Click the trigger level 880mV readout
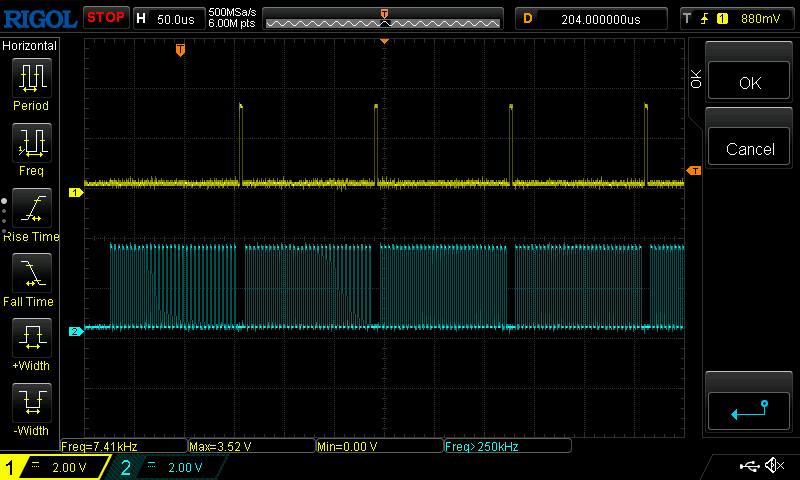This screenshot has width=800, height=480. 760,19
